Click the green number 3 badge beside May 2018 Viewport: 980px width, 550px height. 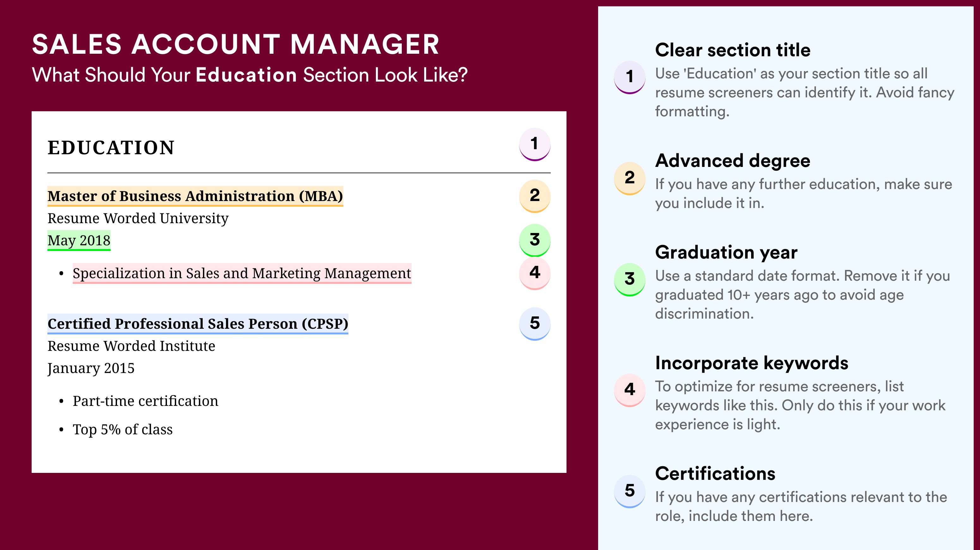tap(535, 240)
